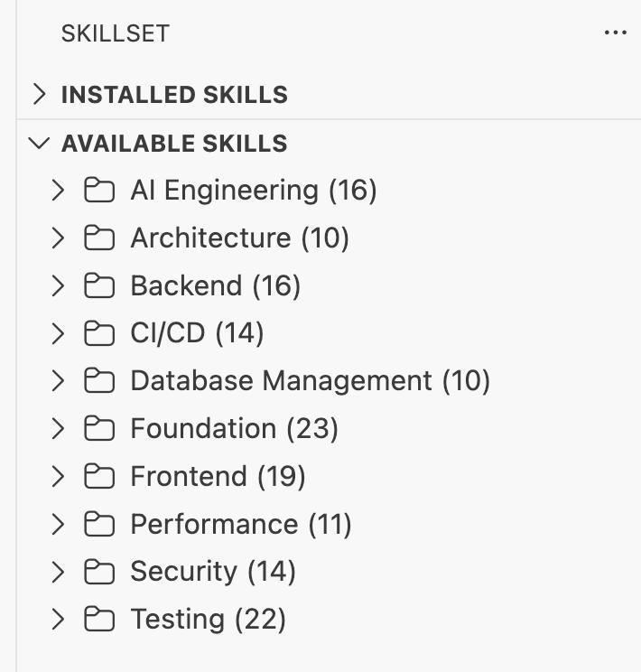641x672 pixels.
Task: Click the Performance folder icon
Action: tap(99, 525)
